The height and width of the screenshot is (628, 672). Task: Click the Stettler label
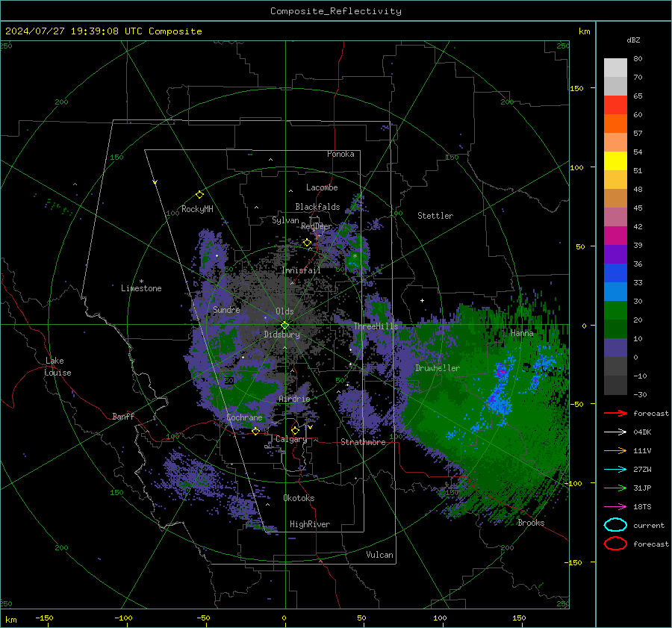[x=435, y=216]
